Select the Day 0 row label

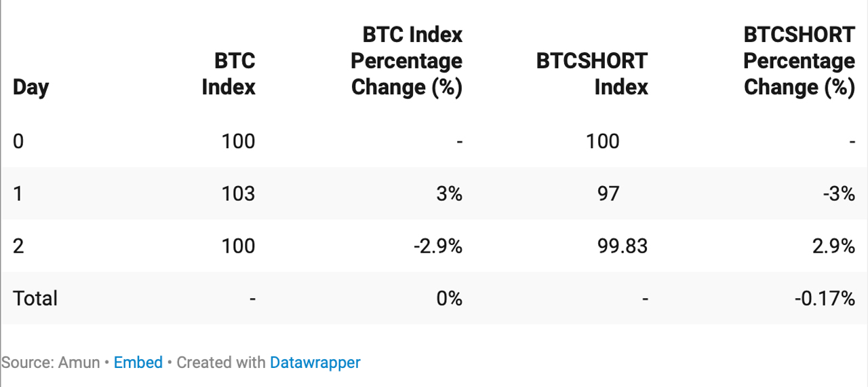click(x=18, y=142)
